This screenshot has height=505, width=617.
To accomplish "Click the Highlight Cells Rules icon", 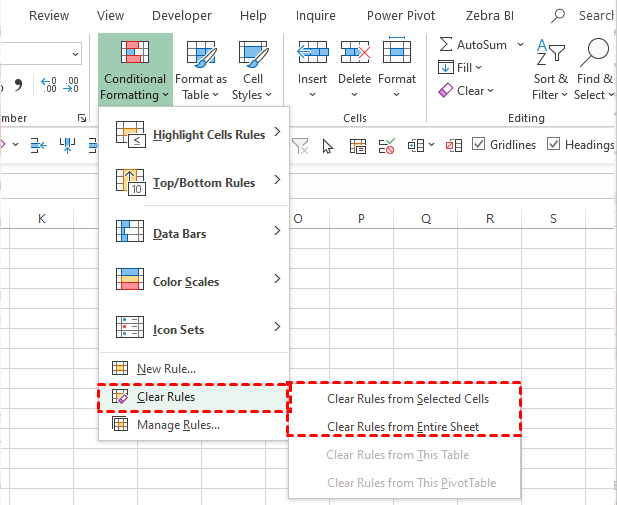I will pos(130,134).
